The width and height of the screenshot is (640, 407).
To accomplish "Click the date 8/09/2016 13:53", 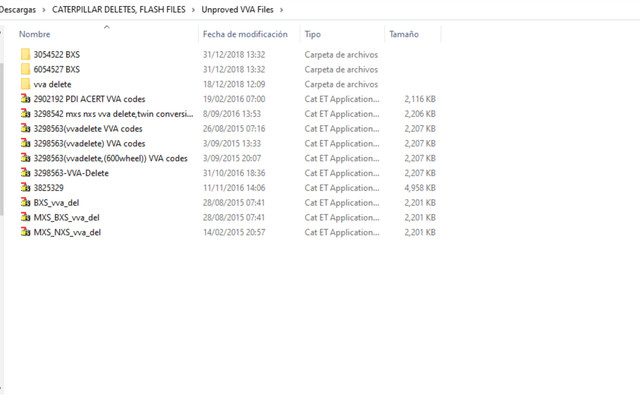I will [232, 114].
